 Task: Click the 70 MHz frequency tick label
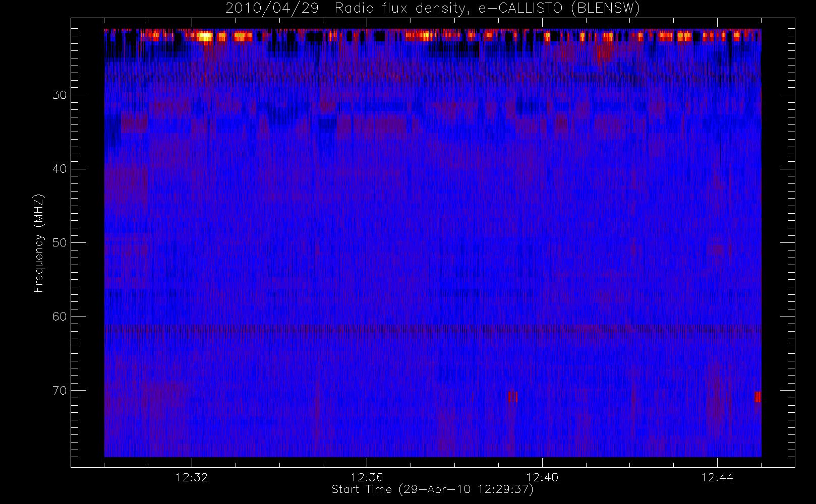pyautogui.click(x=60, y=391)
